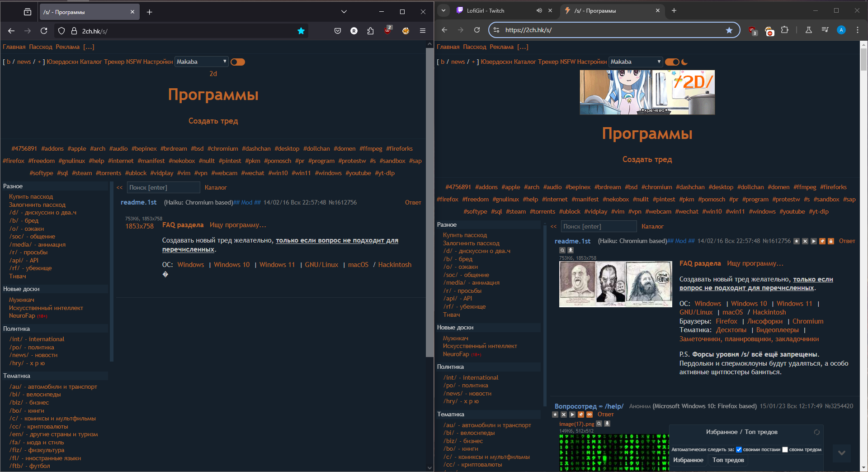868x472 pixels.
Task: Click the scroll-down chevron button in Chrome page
Action: (x=842, y=453)
